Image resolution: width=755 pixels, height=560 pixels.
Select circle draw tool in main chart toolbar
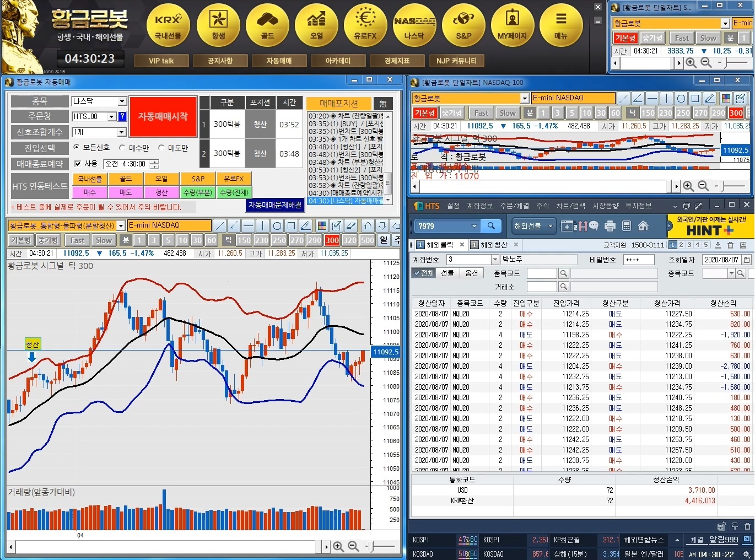click(x=277, y=225)
